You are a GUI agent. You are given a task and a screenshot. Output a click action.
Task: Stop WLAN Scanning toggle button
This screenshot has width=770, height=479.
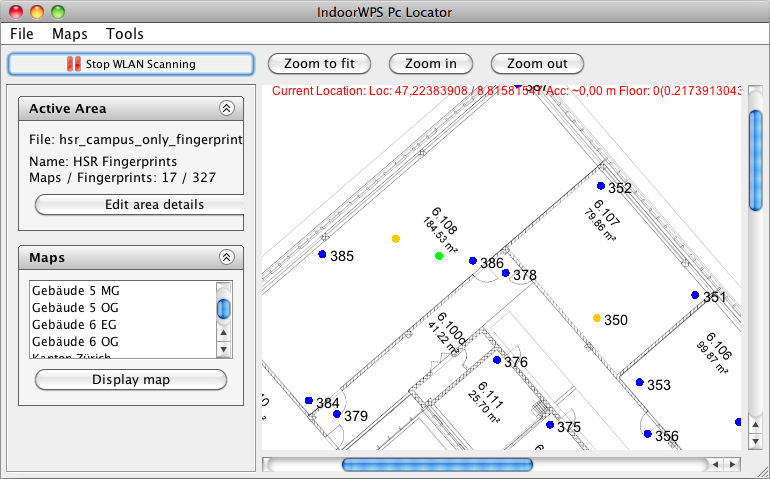click(130, 64)
